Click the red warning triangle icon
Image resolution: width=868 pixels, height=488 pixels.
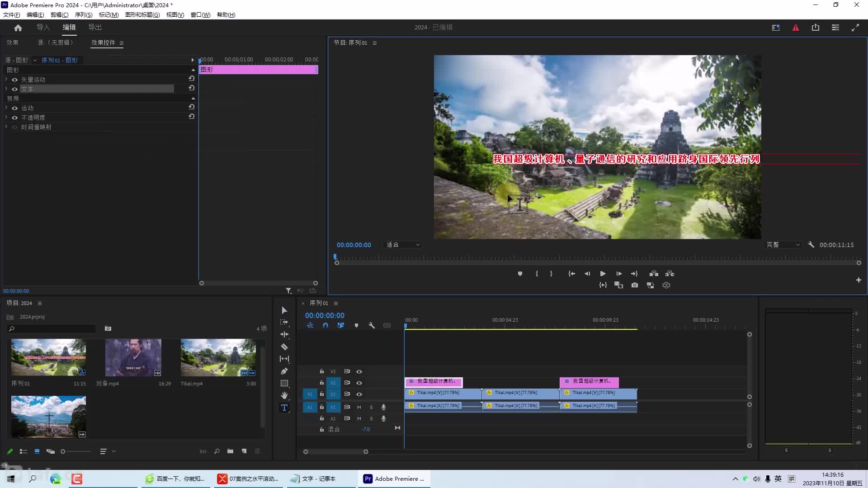coord(796,28)
